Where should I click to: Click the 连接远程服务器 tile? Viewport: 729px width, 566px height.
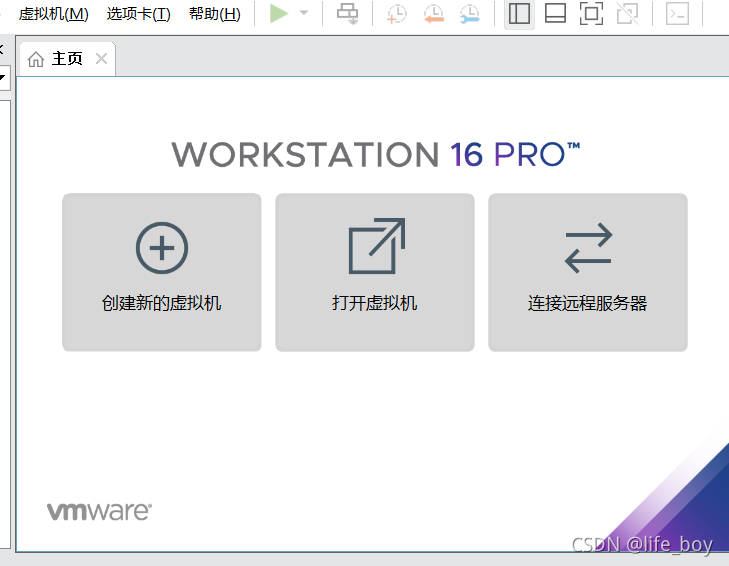click(588, 273)
